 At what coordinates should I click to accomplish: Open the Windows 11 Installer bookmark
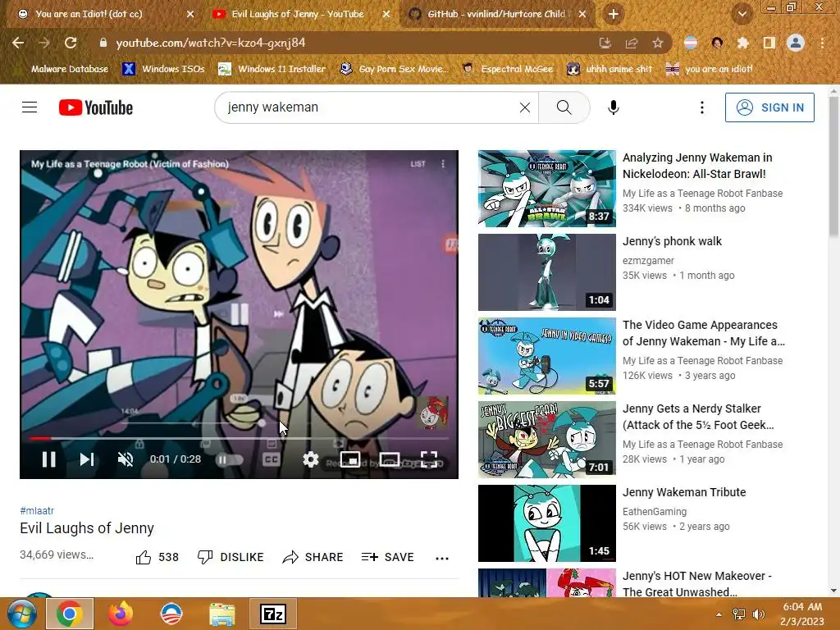(x=272, y=69)
